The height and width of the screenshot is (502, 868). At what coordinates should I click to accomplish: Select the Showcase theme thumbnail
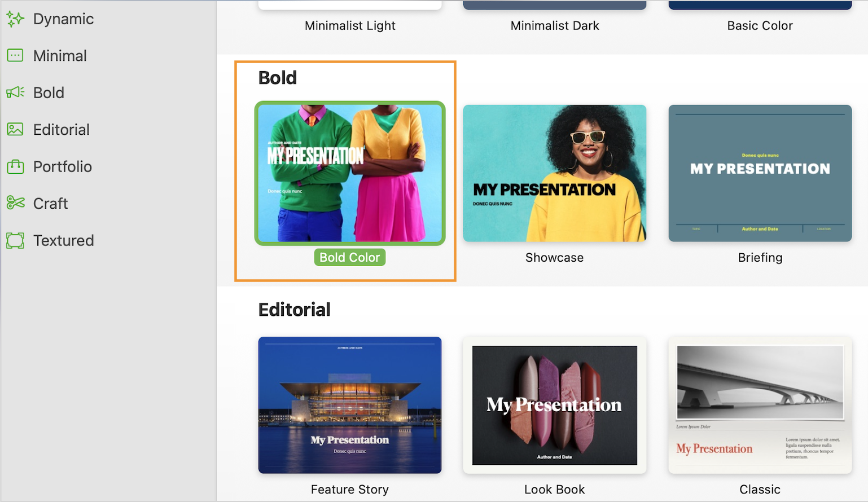pos(555,173)
